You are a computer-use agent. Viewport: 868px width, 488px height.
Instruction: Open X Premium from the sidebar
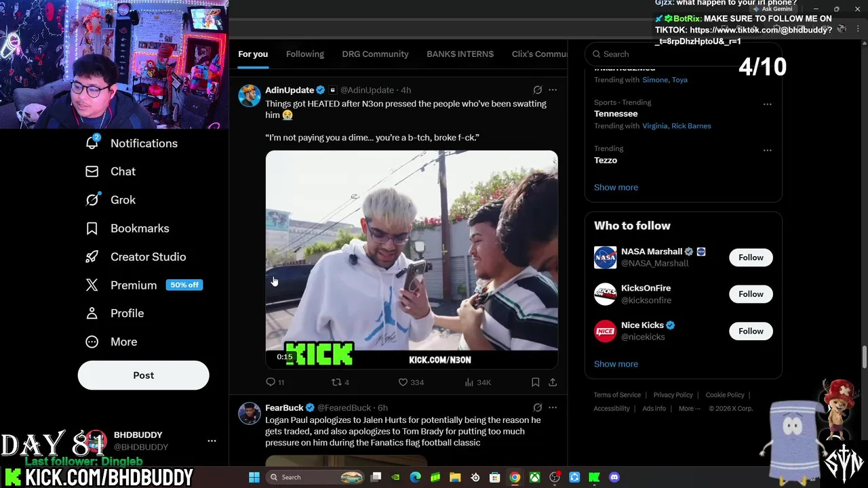click(144, 285)
